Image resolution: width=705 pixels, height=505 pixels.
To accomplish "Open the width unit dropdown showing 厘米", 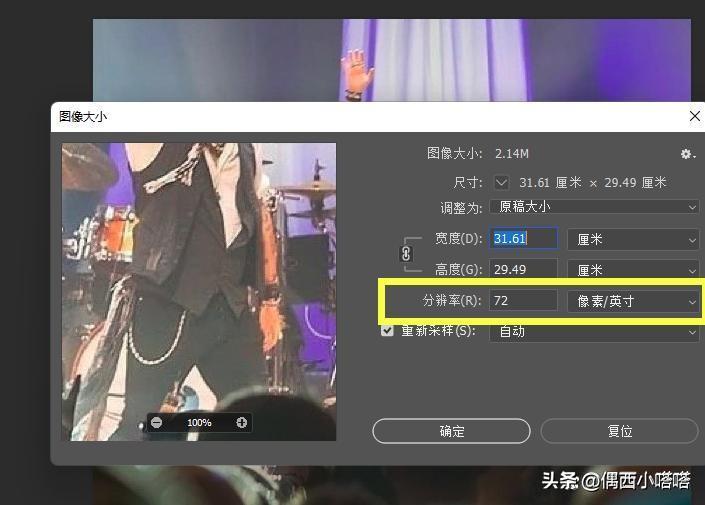I will (632, 240).
